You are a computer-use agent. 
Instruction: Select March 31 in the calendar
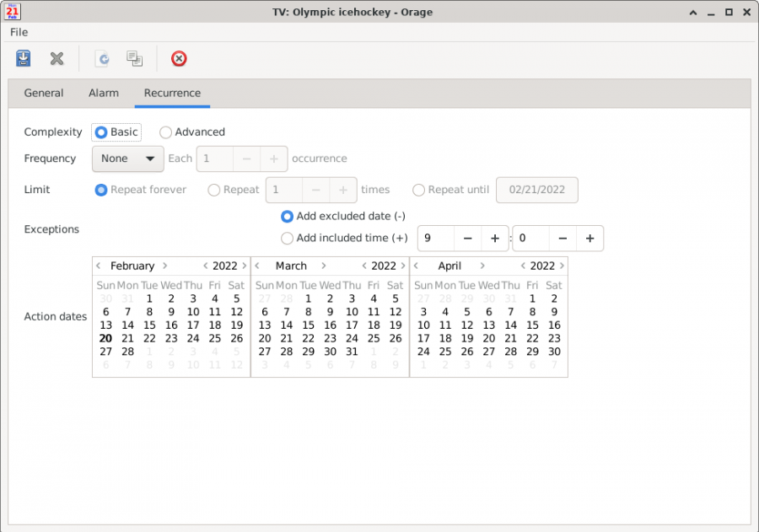click(x=352, y=352)
